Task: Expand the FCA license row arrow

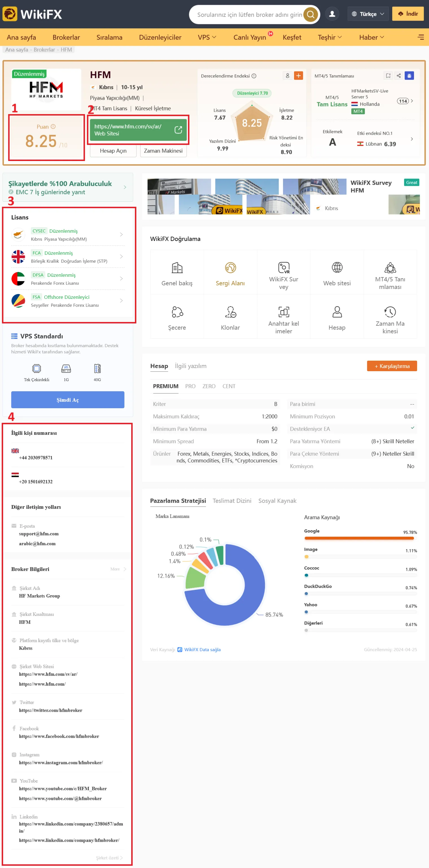Action: tap(121, 256)
